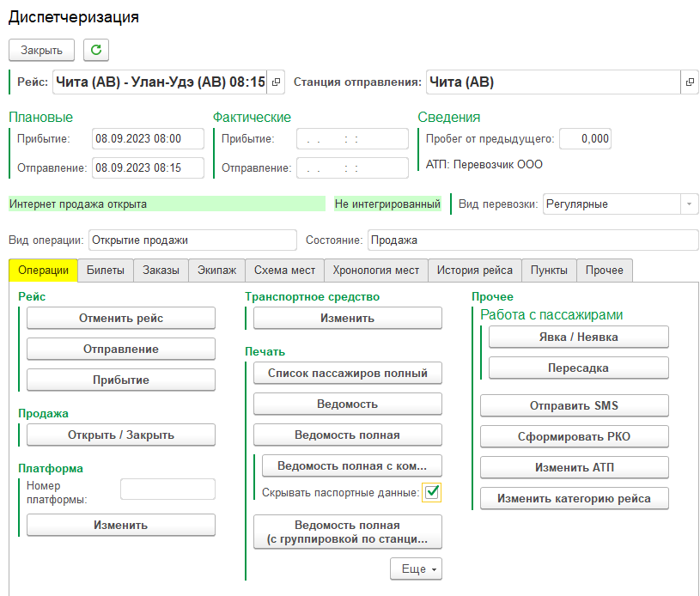Select the История рейса tab

474,270
